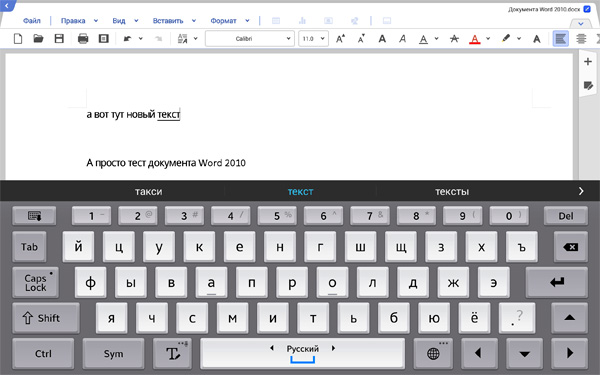Open the Calibri font dropdown
This screenshot has width=600, height=375.
(x=249, y=39)
